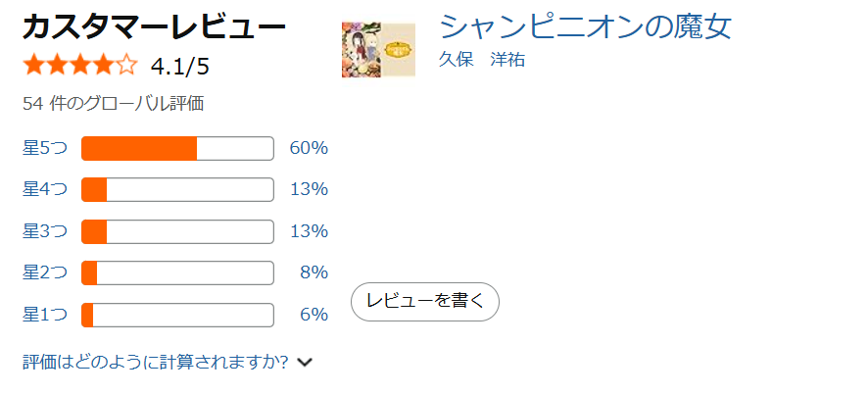868x395 pixels.
Task: Click the 1-star rating bar
Action: 177,315
